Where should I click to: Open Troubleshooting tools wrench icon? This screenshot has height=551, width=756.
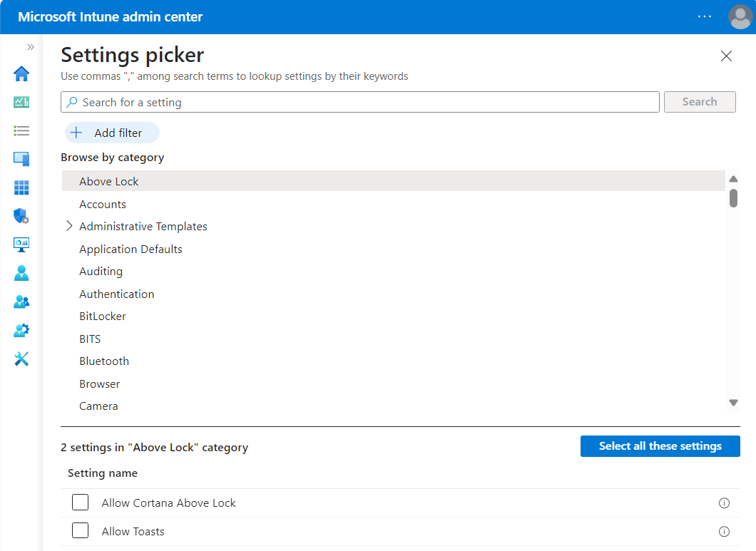21,359
